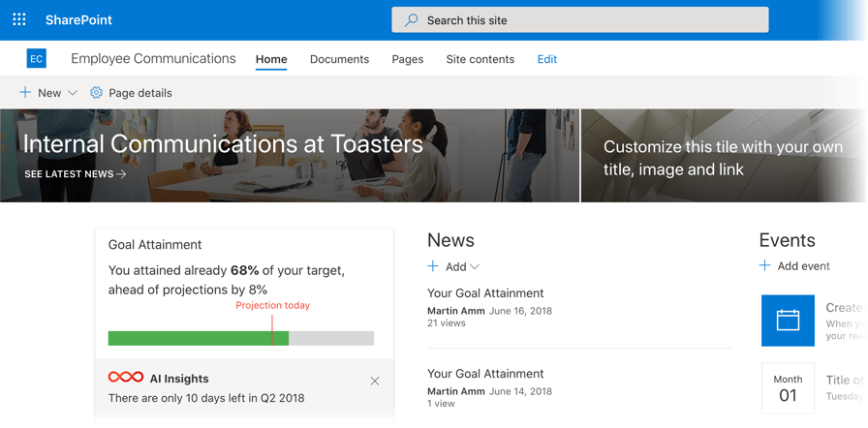
Task: Click the green goal progress bar
Action: [x=199, y=338]
